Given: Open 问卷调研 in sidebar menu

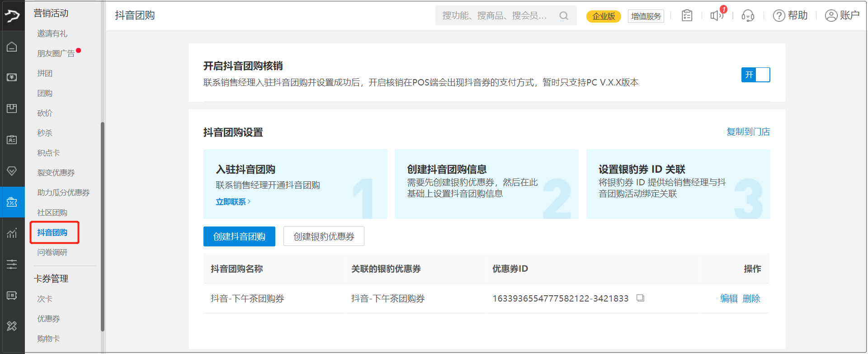Looking at the screenshot, I should pos(52,252).
